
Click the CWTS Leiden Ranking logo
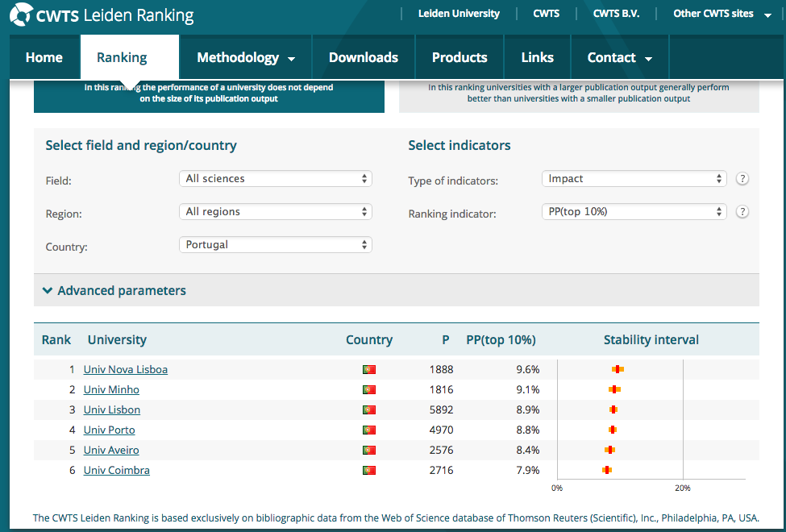(102, 15)
